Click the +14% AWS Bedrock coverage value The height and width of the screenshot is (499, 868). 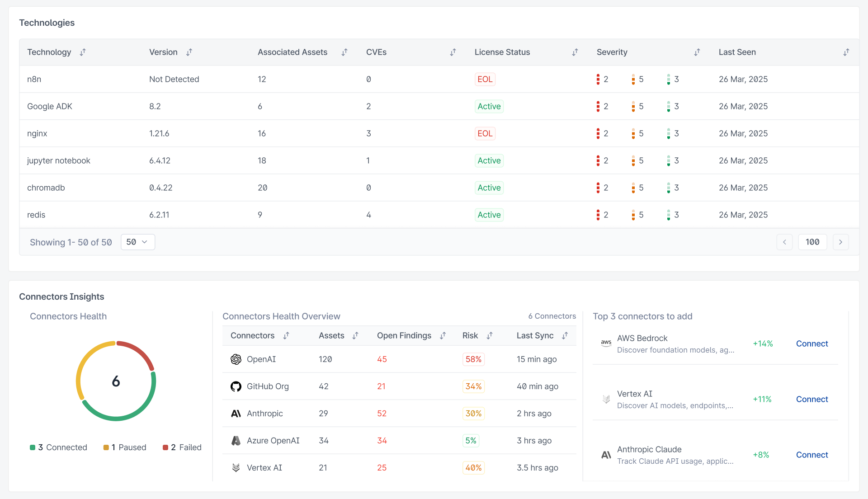click(x=763, y=344)
